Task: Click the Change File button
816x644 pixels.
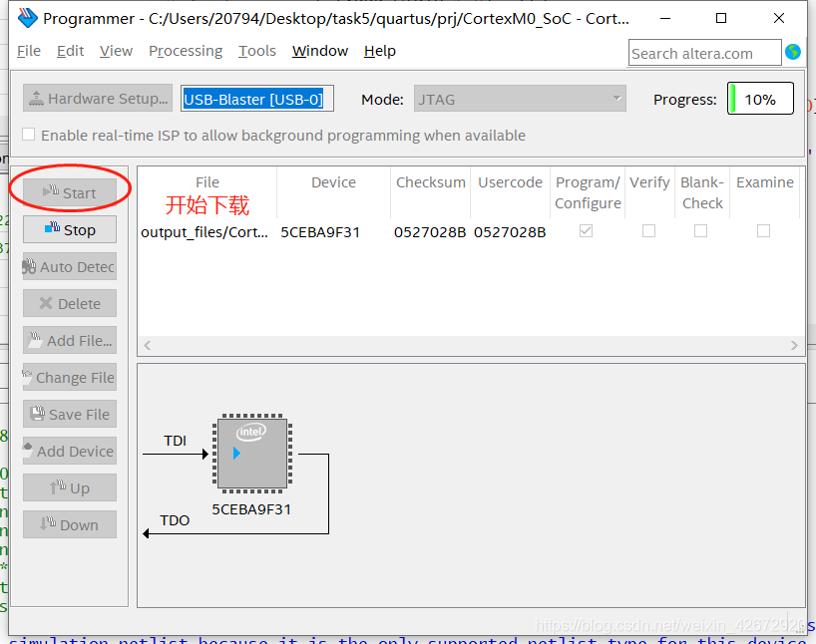Action: [x=70, y=377]
